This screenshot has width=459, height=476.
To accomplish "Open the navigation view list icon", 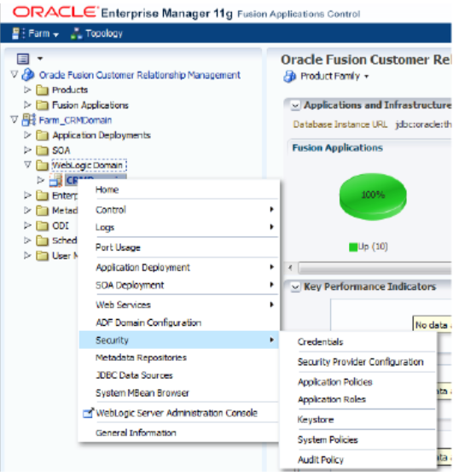I will pos(23,59).
